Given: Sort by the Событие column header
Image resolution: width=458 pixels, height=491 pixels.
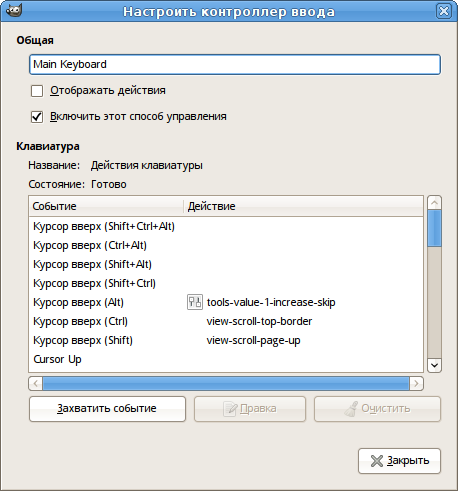Looking at the screenshot, I should (x=106, y=206).
